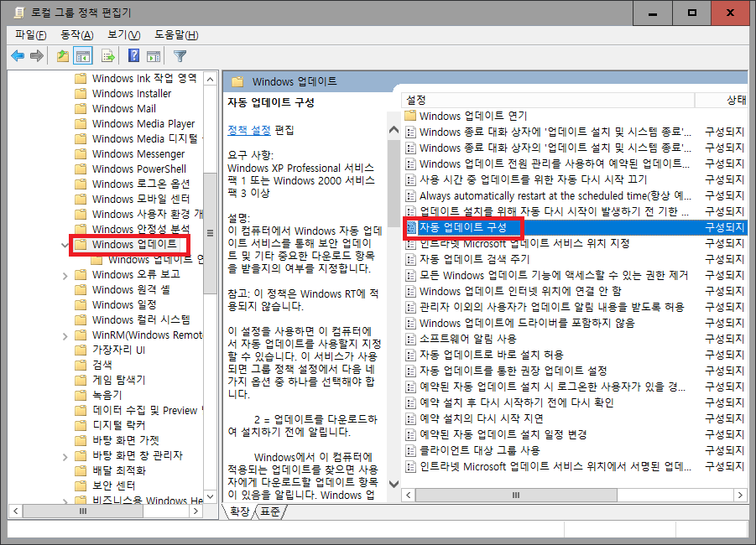The width and height of the screenshot is (756, 545).
Task: Click the '정책 설정' link
Action: tap(249, 130)
